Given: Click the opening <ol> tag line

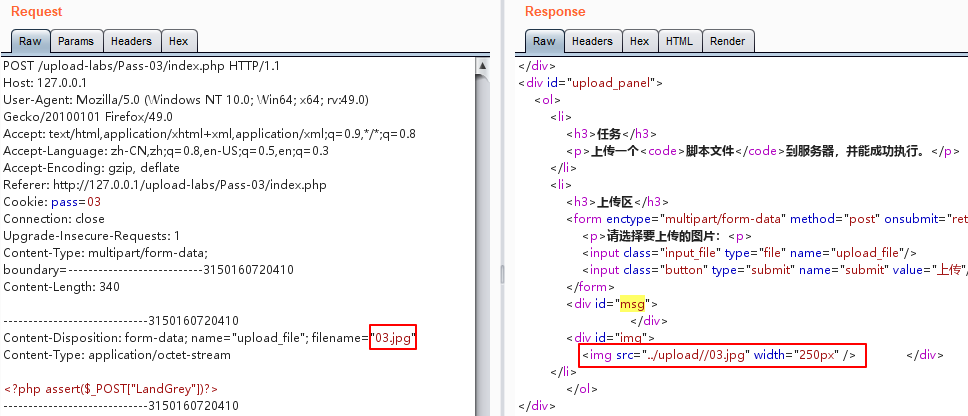Looking at the screenshot, I should coord(548,99).
